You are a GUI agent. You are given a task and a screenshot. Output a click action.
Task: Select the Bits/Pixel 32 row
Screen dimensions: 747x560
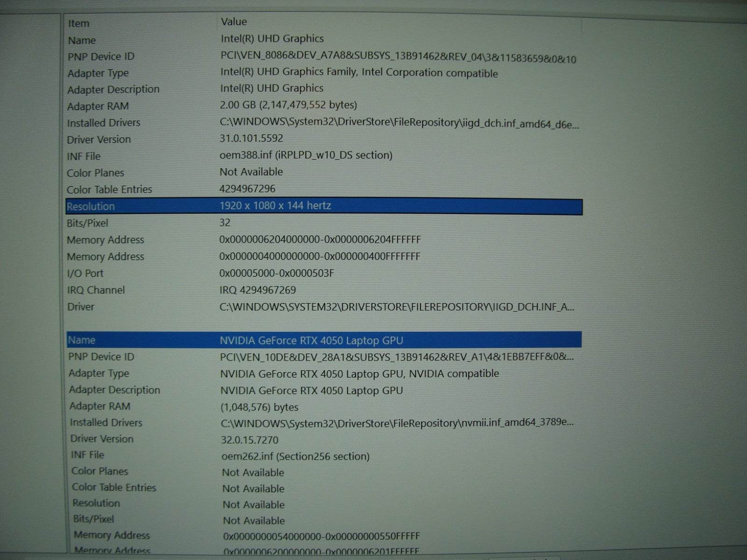pyautogui.click(x=225, y=223)
